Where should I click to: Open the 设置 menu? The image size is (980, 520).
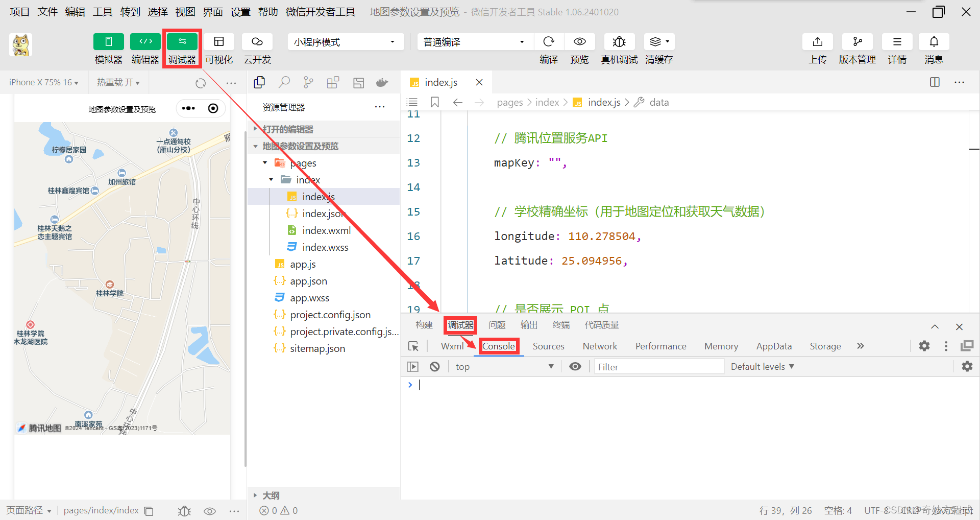click(240, 12)
